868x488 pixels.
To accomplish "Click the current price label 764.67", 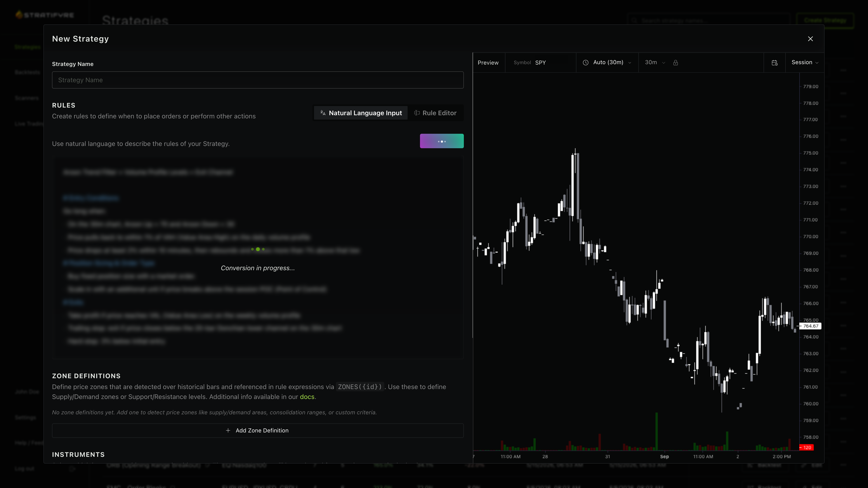I will (810, 326).
